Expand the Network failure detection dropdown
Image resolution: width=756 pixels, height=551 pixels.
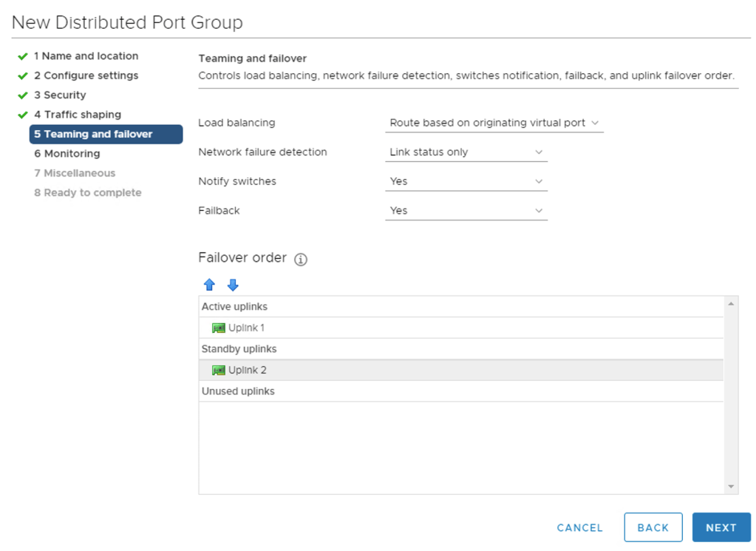point(466,152)
